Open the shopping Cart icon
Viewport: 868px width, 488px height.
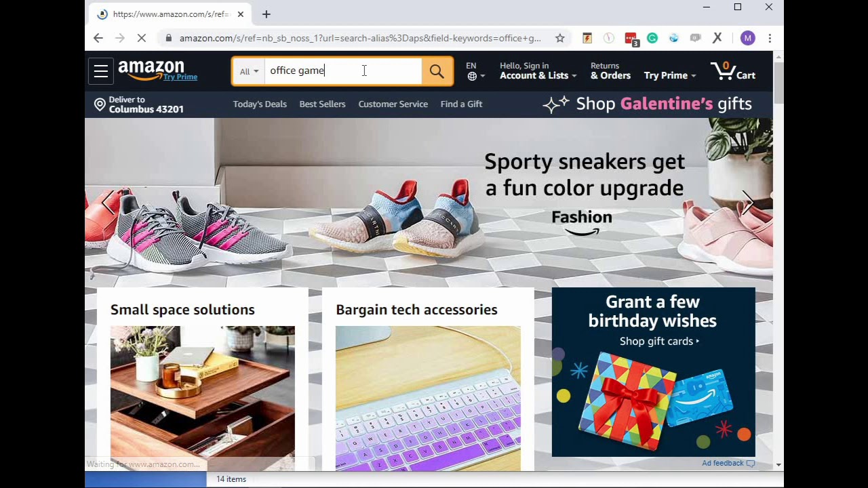(x=733, y=71)
